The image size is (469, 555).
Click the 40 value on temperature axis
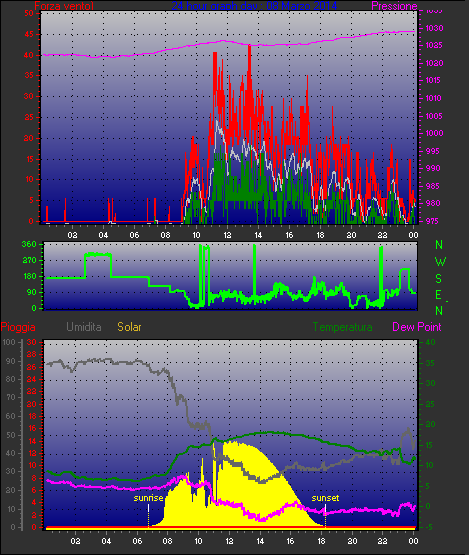(430, 342)
